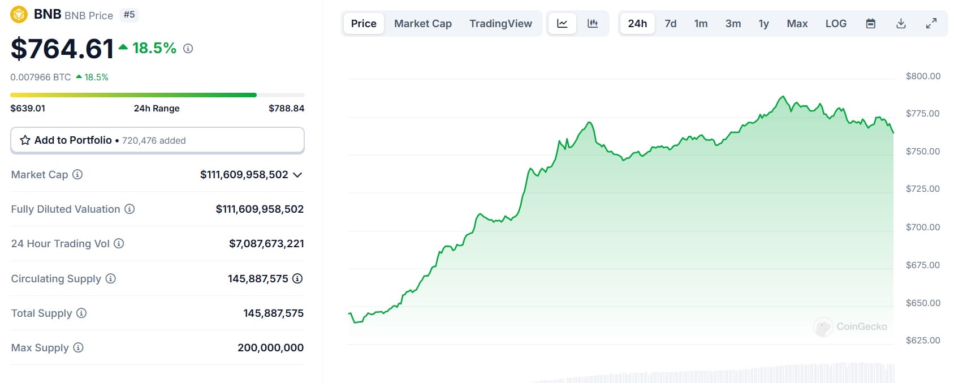Open Max Supply info icon
The width and height of the screenshot is (980, 383).
[x=79, y=347]
